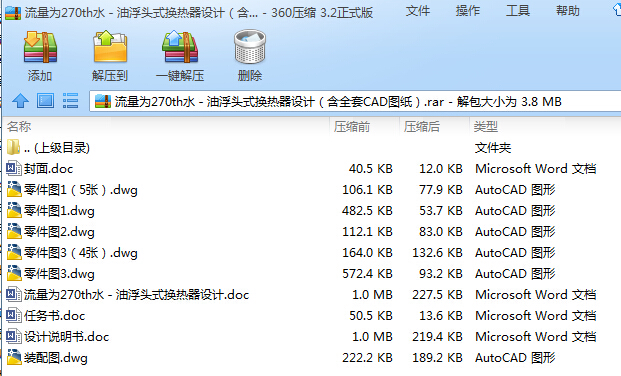Click the 227.5 KB compressed size value
Viewport: 621px width, 376px height.
pos(437,295)
